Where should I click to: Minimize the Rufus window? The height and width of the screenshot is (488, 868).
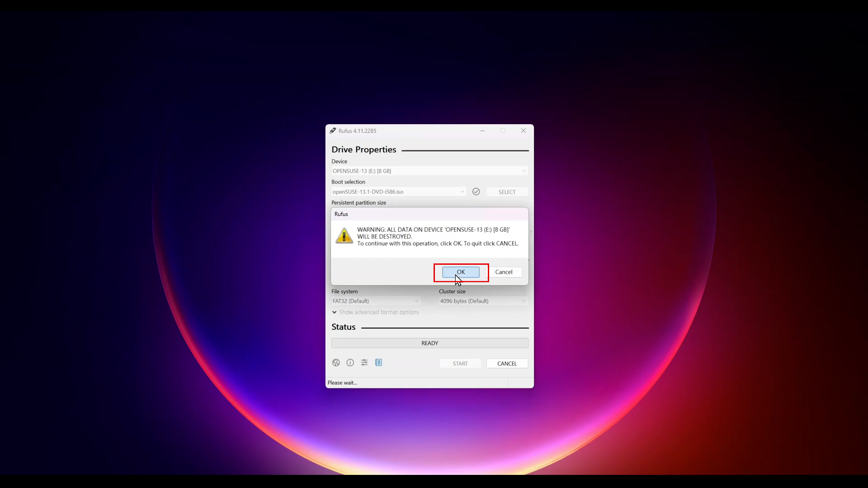[482, 131]
